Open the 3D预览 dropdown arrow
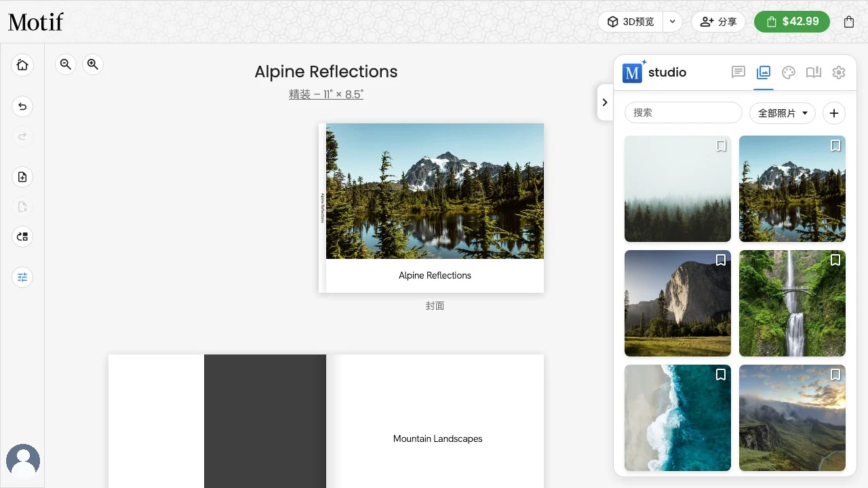868x488 pixels. (672, 22)
